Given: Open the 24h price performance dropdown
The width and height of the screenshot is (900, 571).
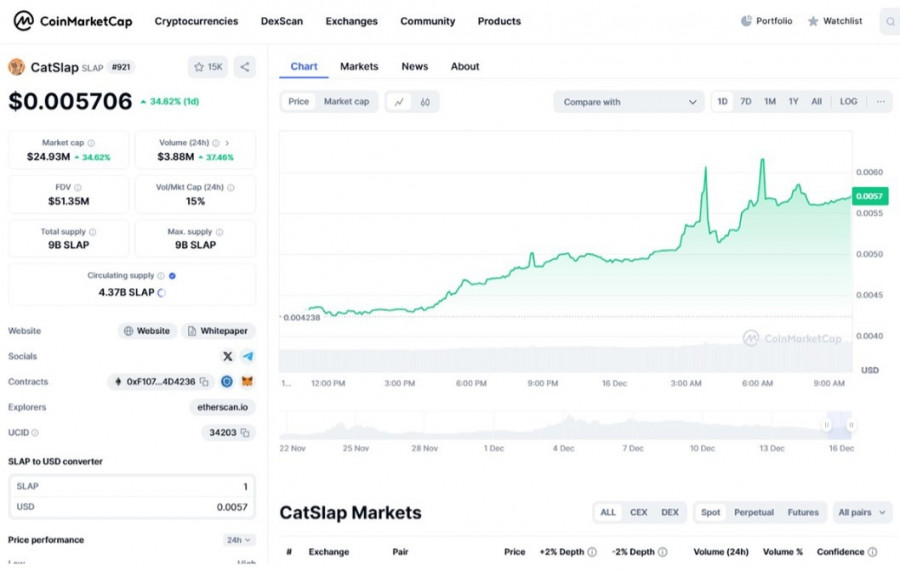Looking at the screenshot, I should click(239, 540).
